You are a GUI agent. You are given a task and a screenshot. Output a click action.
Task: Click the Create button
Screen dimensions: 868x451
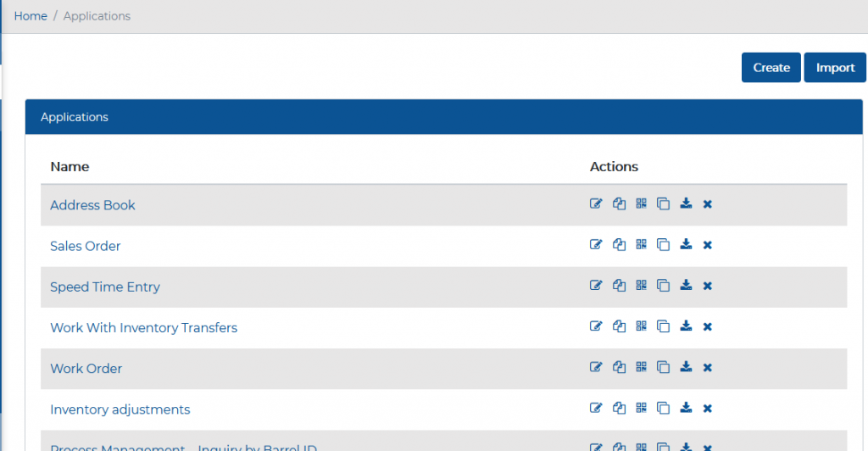(771, 68)
